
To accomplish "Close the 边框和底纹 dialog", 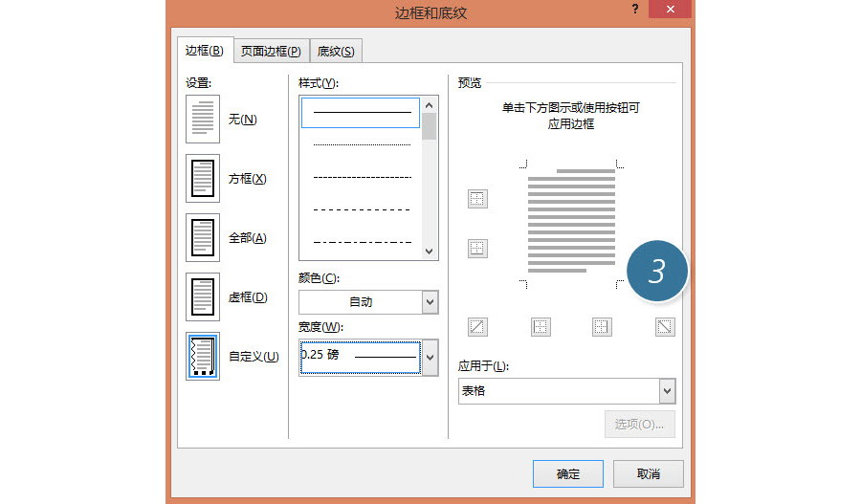I will (671, 9).
